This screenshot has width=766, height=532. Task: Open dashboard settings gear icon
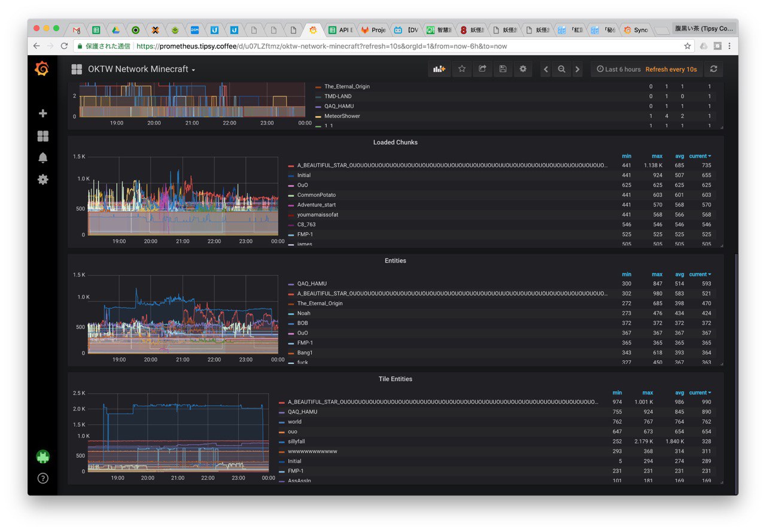[x=523, y=69]
